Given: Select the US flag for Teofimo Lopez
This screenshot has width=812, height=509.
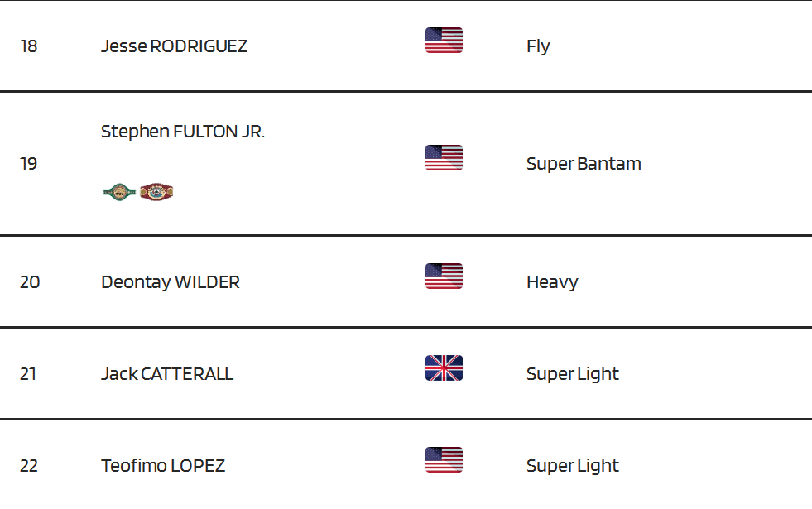Looking at the screenshot, I should (x=444, y=460).
